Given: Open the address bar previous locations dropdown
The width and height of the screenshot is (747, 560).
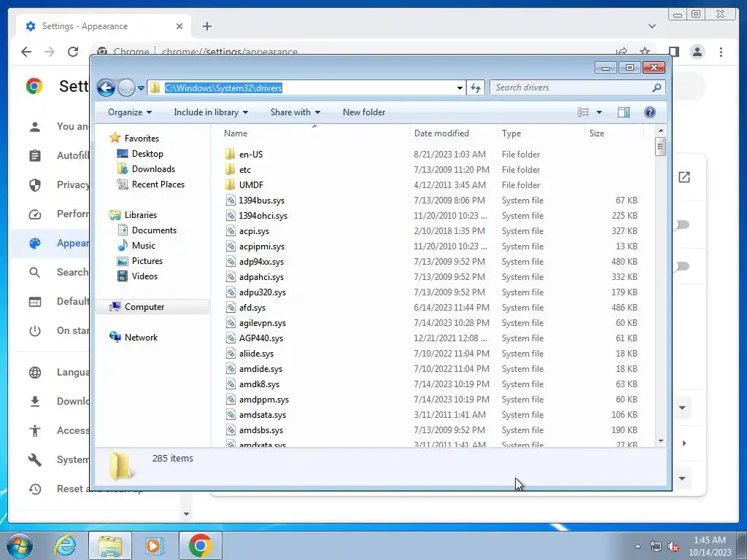Looking at the screenshot, I should pyautogui.click(x=460, y=87).
